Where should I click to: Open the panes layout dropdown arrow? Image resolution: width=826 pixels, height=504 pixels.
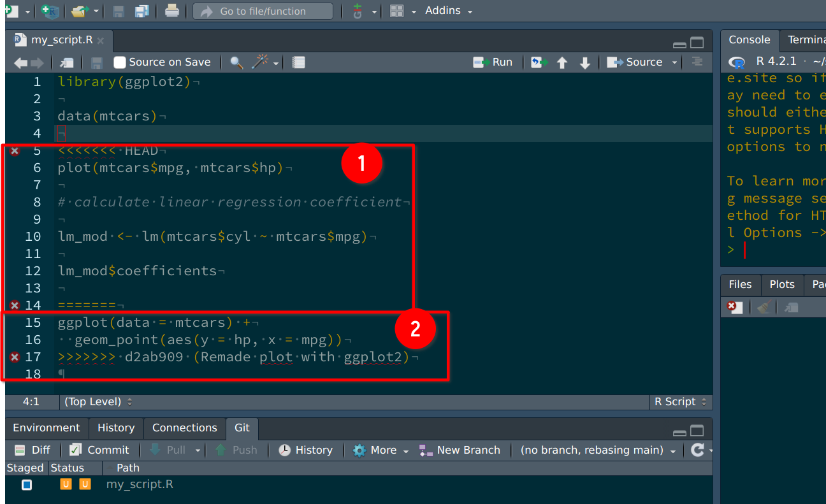(x=414, y=11)
